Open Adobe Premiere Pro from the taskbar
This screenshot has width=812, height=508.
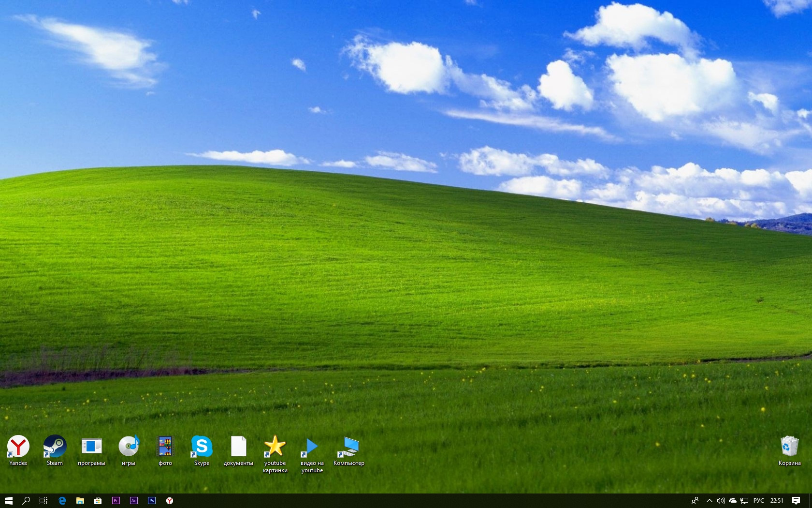coord(116,501)
